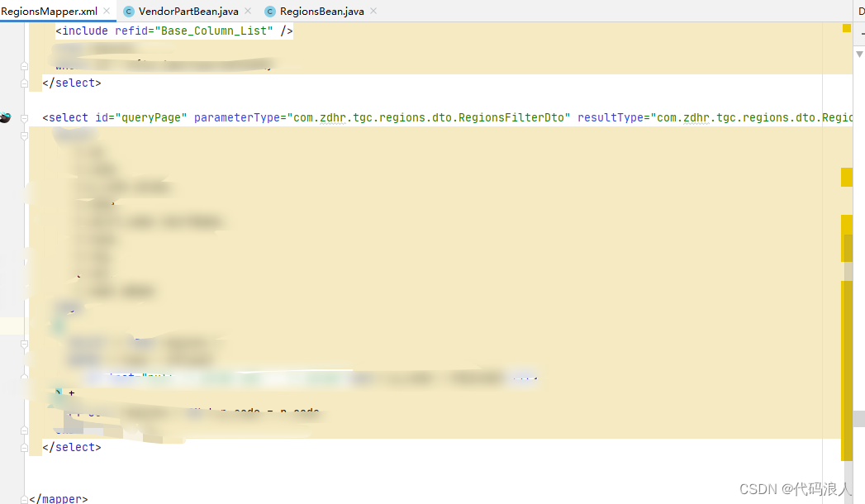Toggle fold marker beside first closing select tag

(24, 83)
